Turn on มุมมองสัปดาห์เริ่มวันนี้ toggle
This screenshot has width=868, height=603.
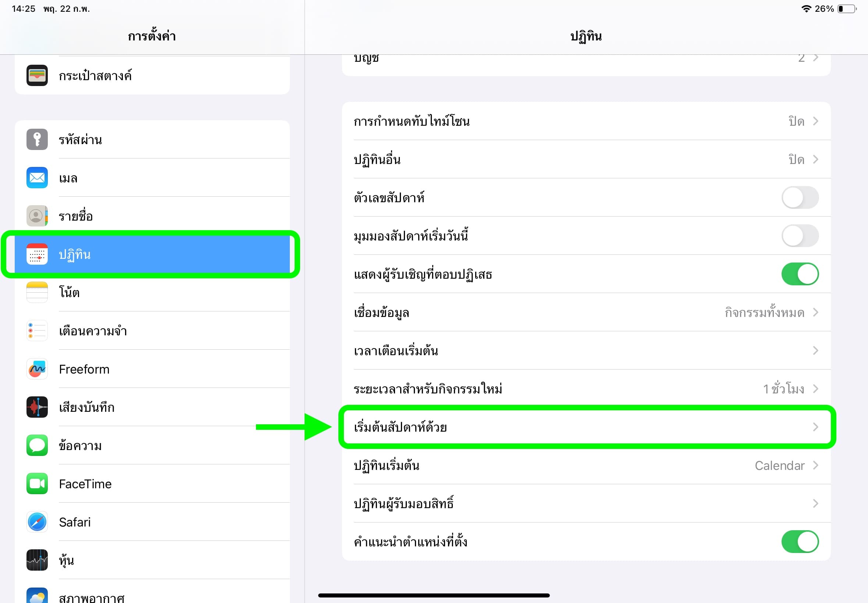coord(800,236)
